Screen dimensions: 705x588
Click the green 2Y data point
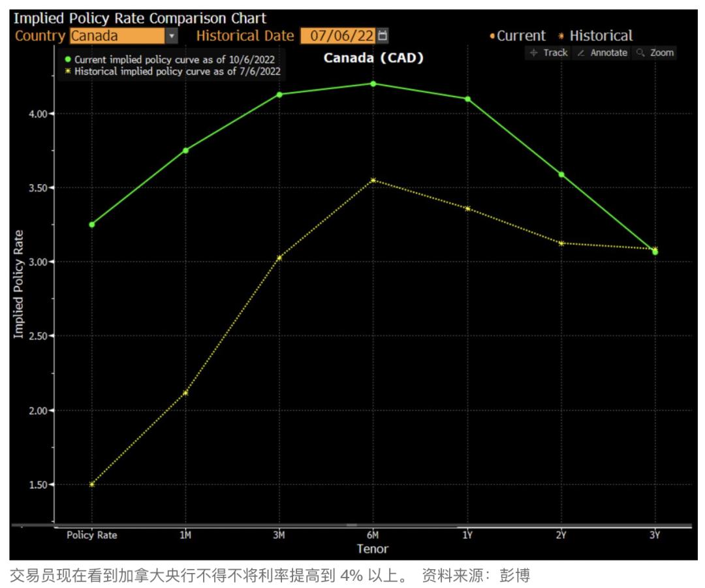pos(561,174)
